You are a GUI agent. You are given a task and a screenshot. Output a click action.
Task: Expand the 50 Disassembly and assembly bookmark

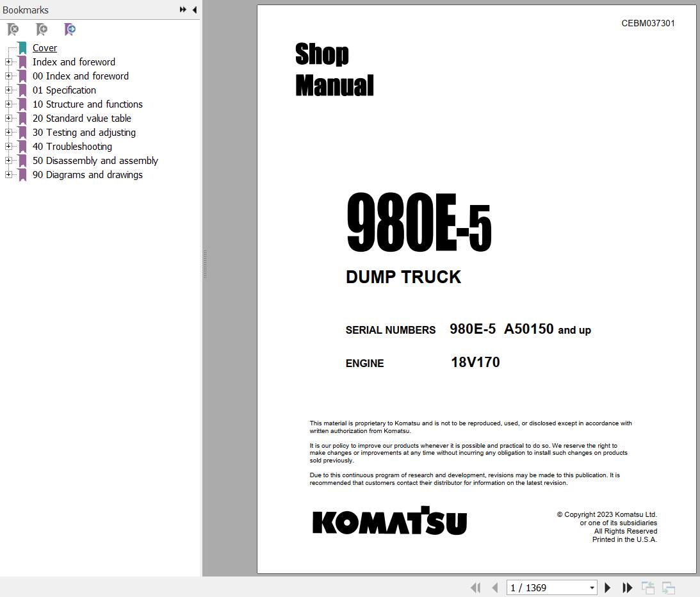click(8, 160)
